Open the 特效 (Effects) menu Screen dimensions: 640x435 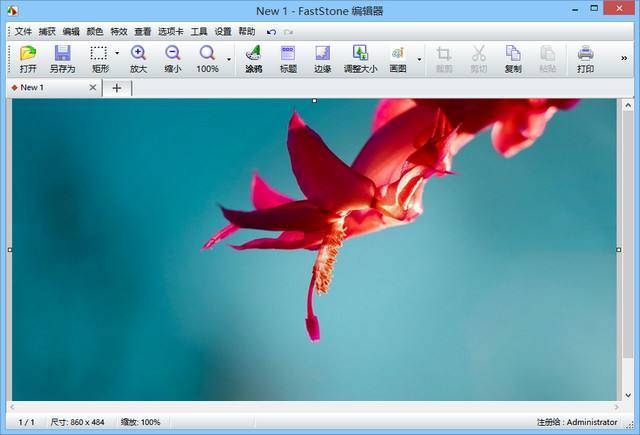[119, 31]
